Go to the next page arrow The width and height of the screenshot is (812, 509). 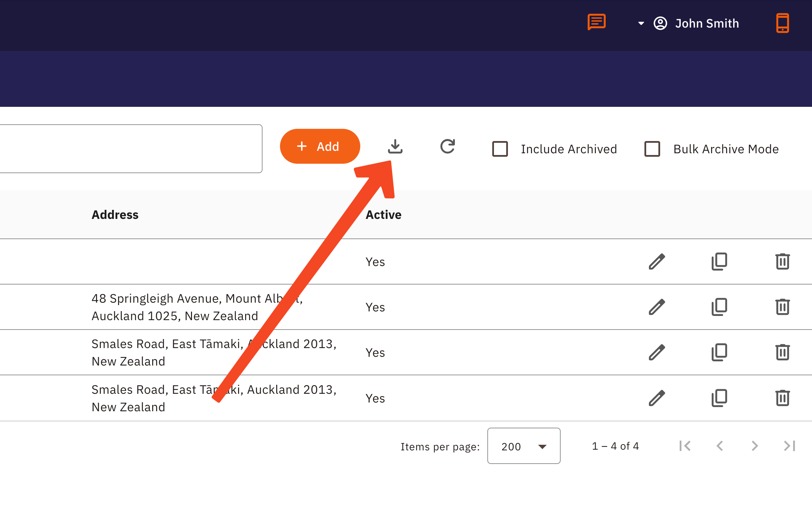pyautogui.click(x=754, y=446)
